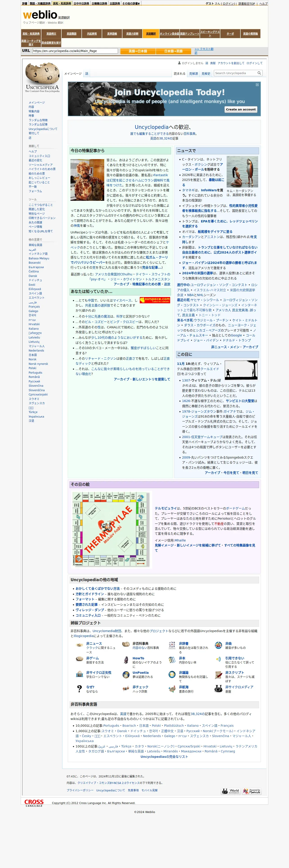Viewport: 289px width, 868px height.
Task: Click the news mermaid photo thumbnail
Action: pyautogui.click(x=242, y=171)
